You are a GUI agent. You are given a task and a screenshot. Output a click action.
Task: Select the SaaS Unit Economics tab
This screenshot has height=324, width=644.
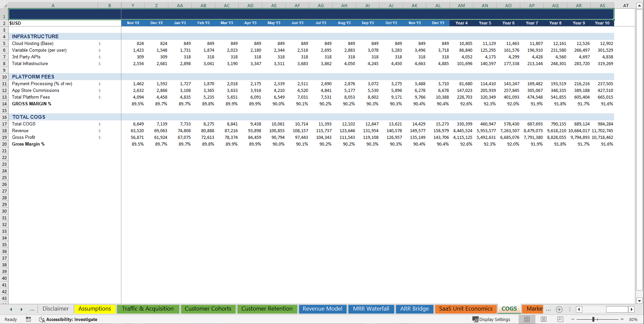[x=466, y=309]
